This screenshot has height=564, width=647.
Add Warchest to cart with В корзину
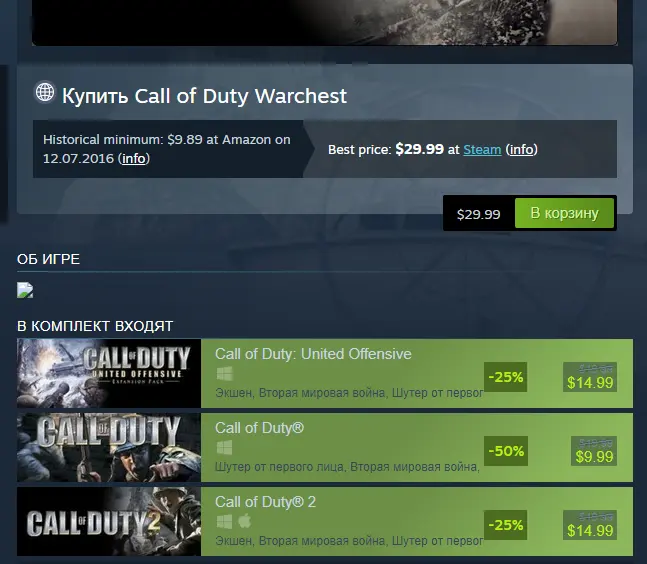[x=564, y=213]
